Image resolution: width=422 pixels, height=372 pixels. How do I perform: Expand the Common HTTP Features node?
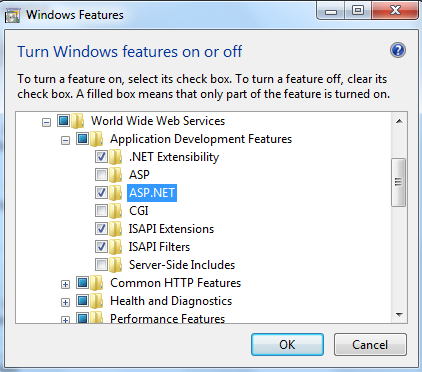tap(65, 285)
